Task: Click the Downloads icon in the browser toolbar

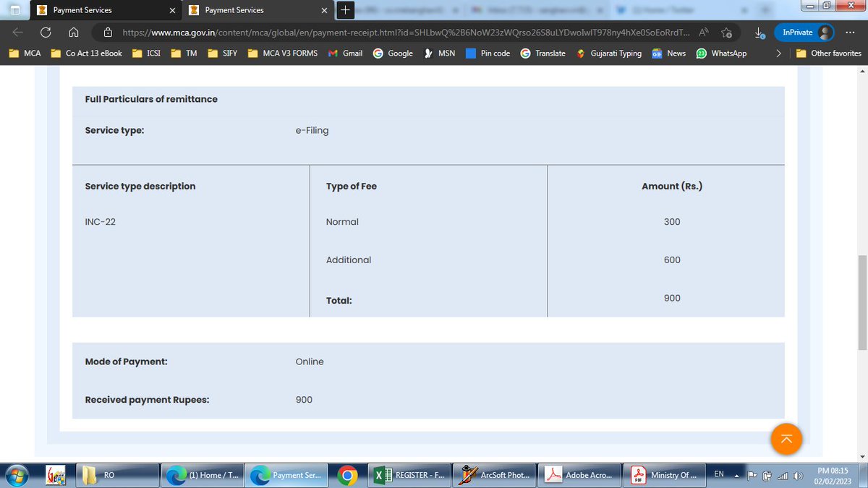Action: click(758, 33)
